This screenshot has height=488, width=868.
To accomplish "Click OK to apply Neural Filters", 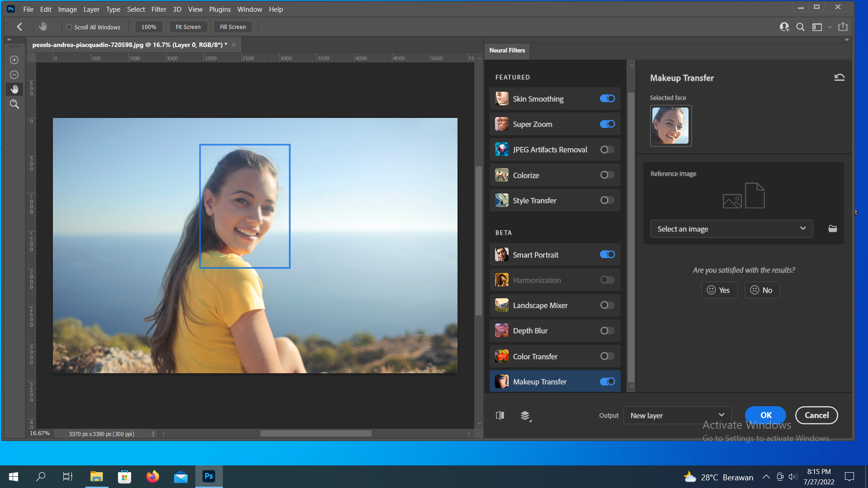I will coord(766,415).
